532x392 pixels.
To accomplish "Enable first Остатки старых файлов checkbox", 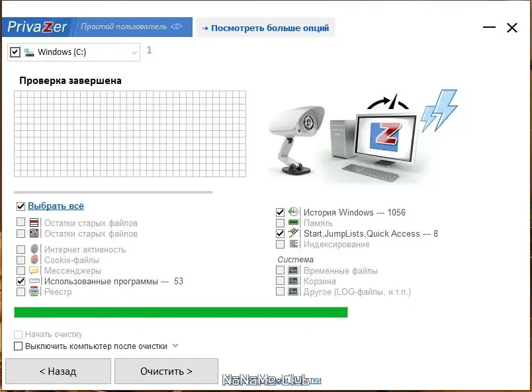I will pyautogui.click(x=21, y=221).
